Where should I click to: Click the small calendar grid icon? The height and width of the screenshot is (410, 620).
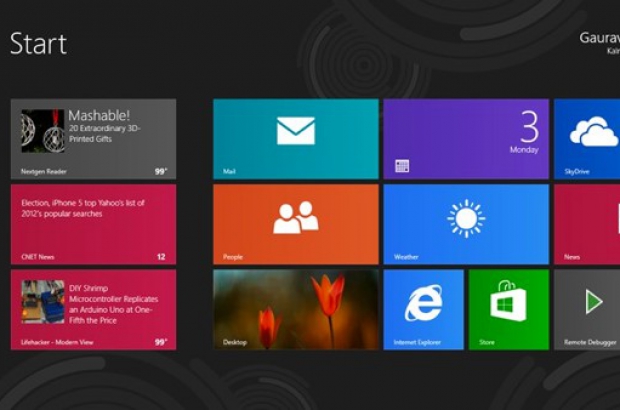point(402,166)
